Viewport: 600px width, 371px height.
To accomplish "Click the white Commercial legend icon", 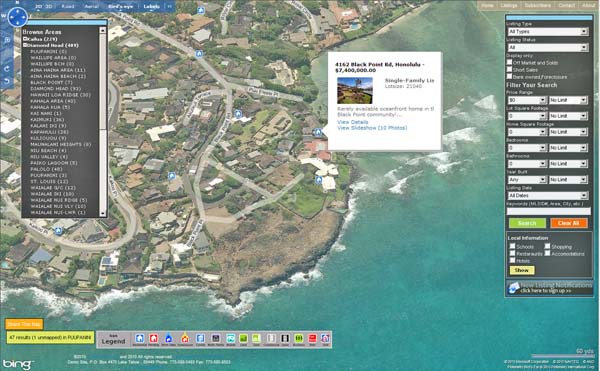I will (271, 338).
